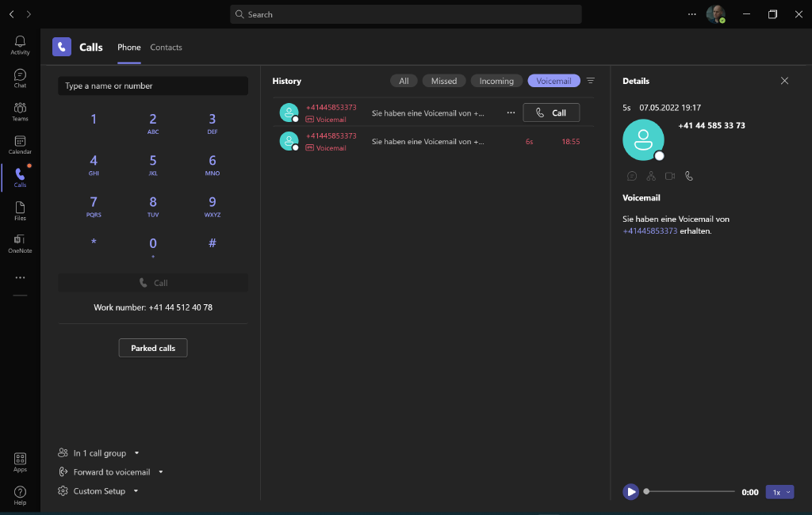The image size is (812, 515).
Task: Disable the Voicemail history filter
Action: tap(553, 80)
